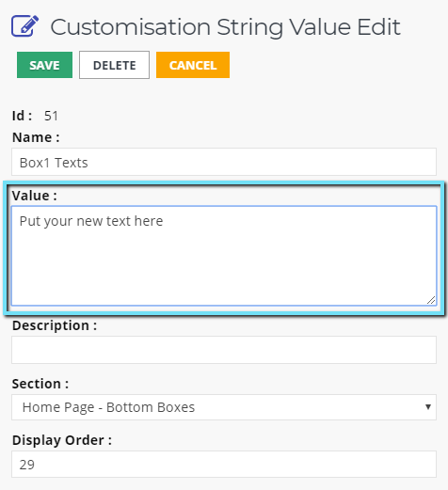Click the Value label above the textarea
This screenshot has height=490, width=448.
pyautogui.click(x=35, y=196)
